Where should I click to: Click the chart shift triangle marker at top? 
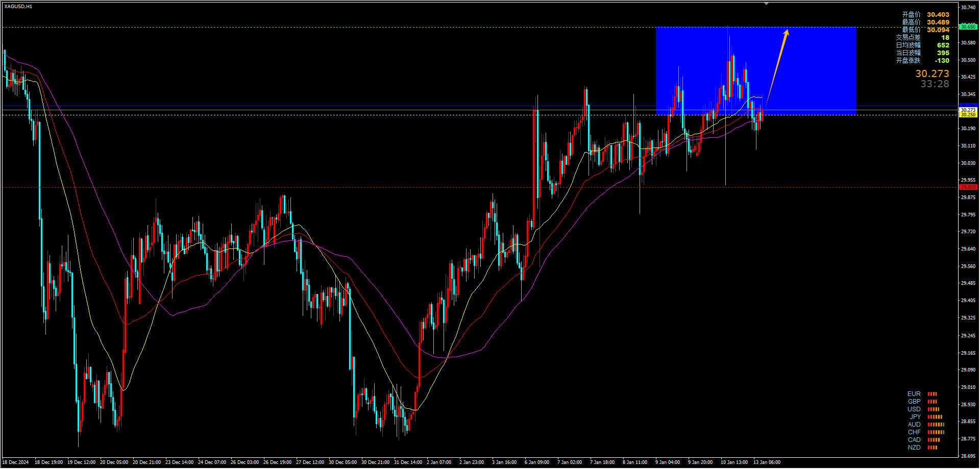tap(766, 4)
